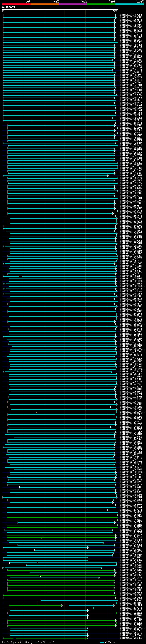Open hit UniRef100_Q9XFU5

click(x=131, y=17)
